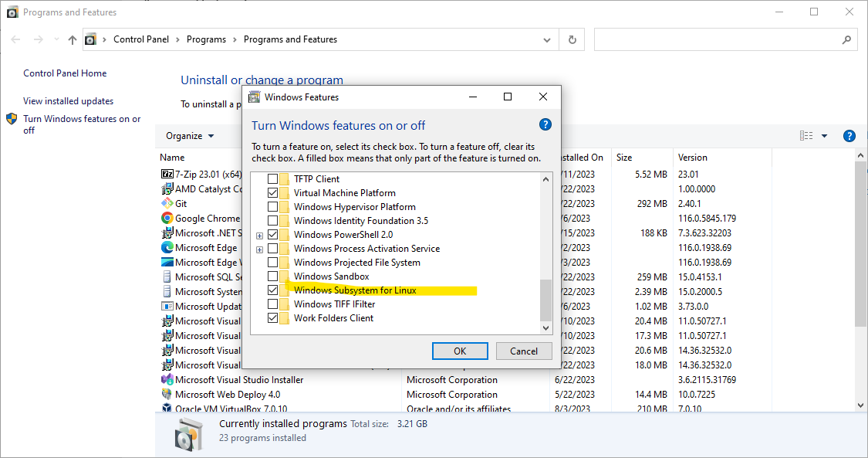Image resolution: width=868 pixels, height=458 pixels.
Task: Open the address bar history dropdown
Action: (547, 40)
